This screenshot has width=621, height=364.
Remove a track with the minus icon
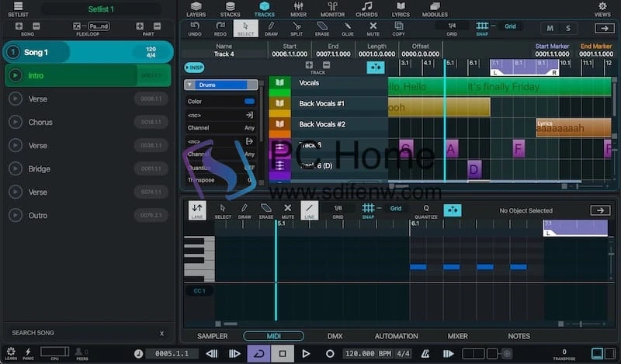click(326, 65)
